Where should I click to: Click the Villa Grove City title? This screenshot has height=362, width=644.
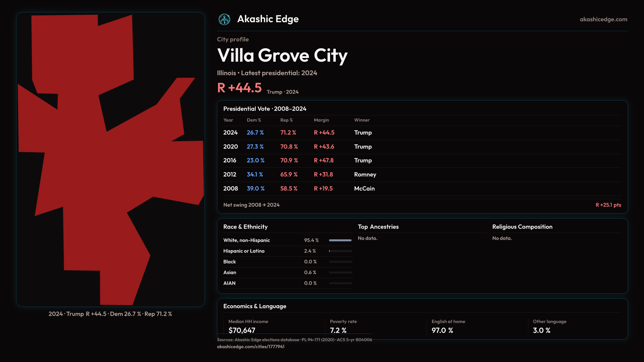[x=282, y=55]
